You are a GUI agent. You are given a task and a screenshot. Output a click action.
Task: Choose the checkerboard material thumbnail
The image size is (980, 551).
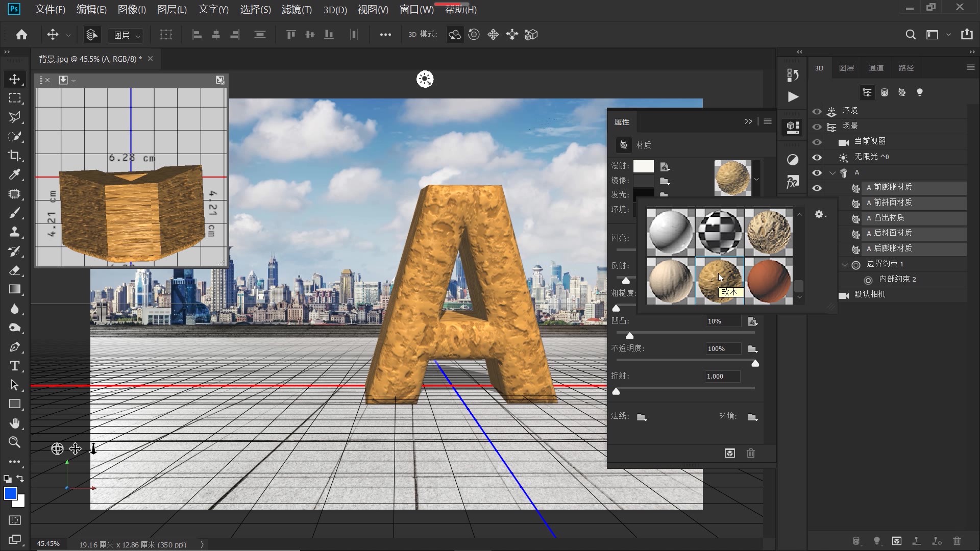[720, 232]
